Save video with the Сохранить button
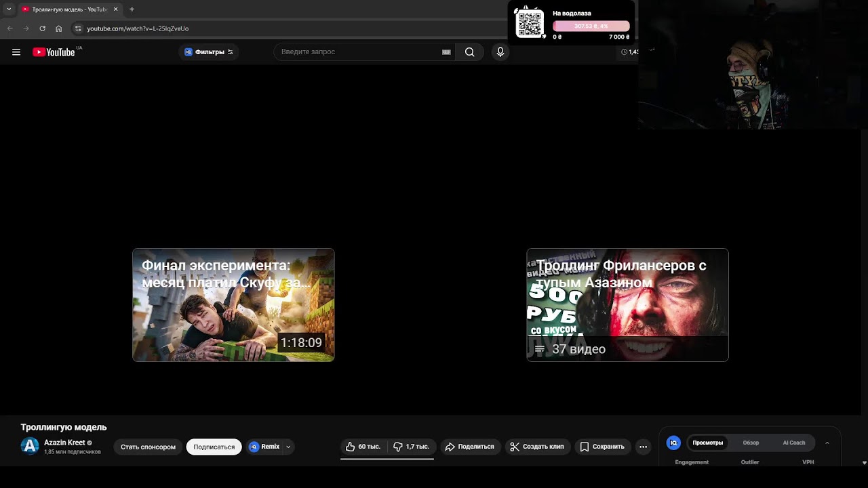The height and width of the screenshot is (488, 868). [x=602, y=447]
